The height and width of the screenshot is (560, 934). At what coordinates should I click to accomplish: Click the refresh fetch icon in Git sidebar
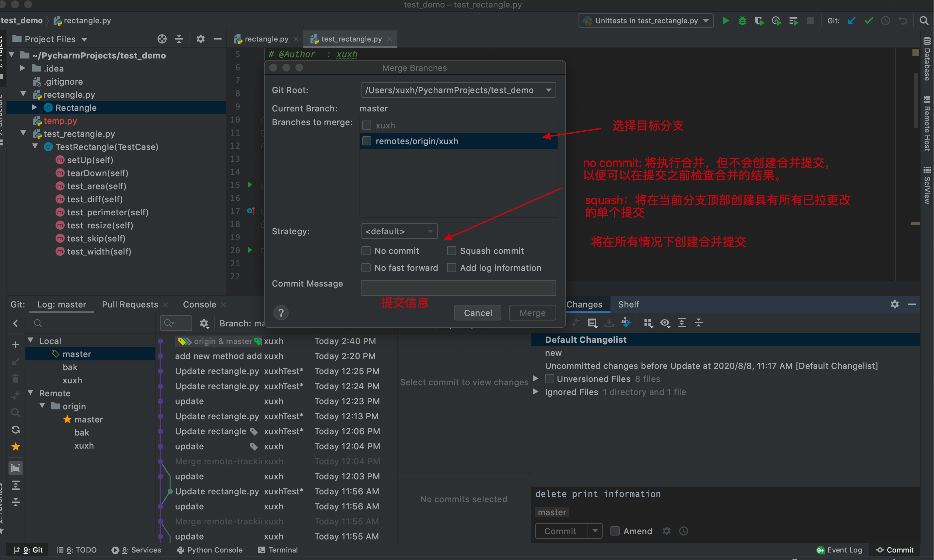coord(15,429)
